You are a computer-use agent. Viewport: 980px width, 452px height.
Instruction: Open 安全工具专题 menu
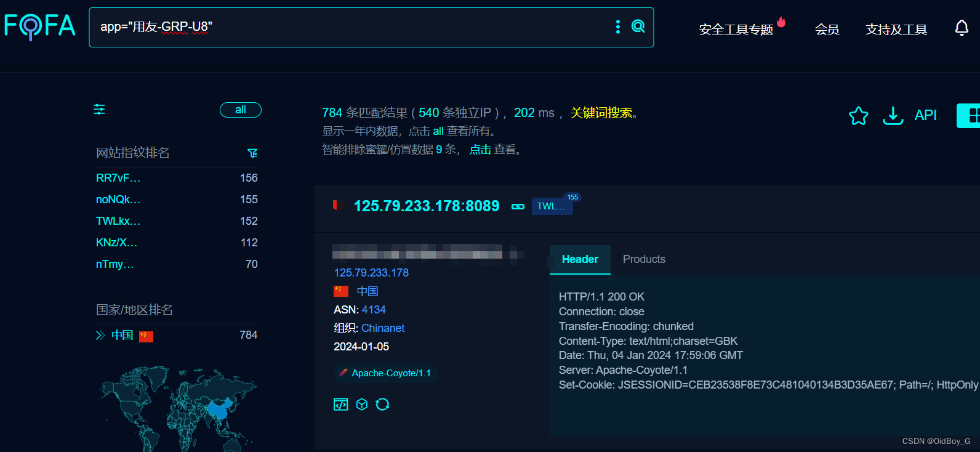736,30
